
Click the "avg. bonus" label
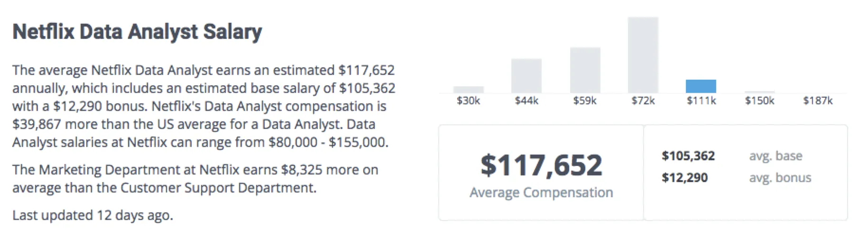pos(780,178)
